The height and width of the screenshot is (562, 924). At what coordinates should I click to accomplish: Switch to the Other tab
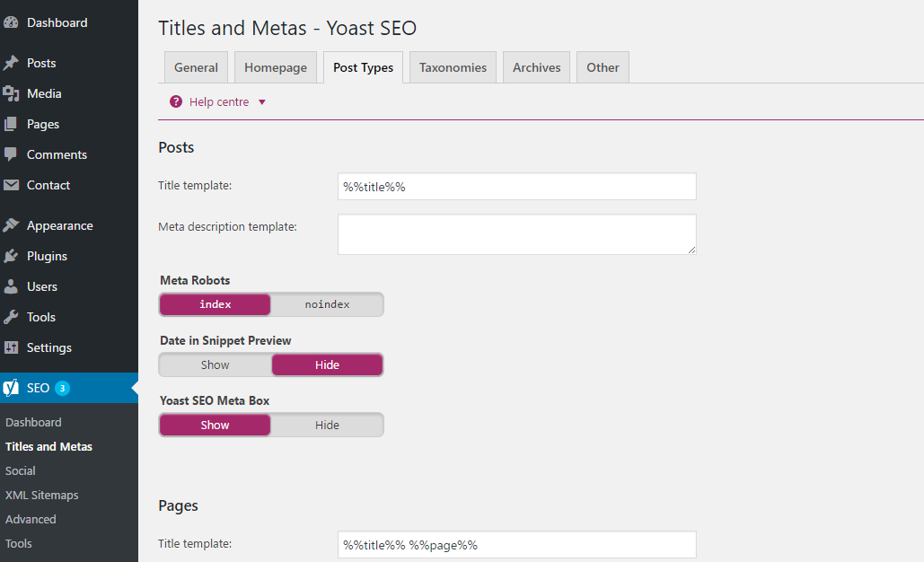603,67
